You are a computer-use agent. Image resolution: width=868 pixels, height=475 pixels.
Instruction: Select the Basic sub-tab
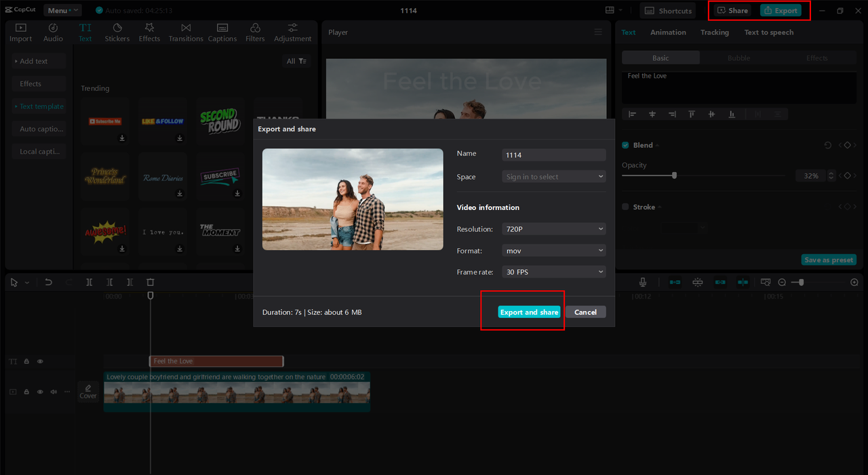coord(660,58)
